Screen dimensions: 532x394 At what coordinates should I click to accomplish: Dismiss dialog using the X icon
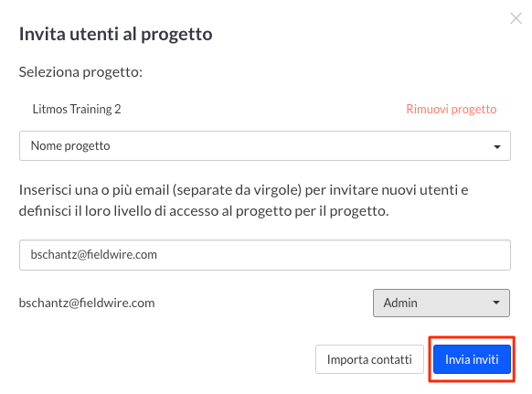tap(516, 18)
